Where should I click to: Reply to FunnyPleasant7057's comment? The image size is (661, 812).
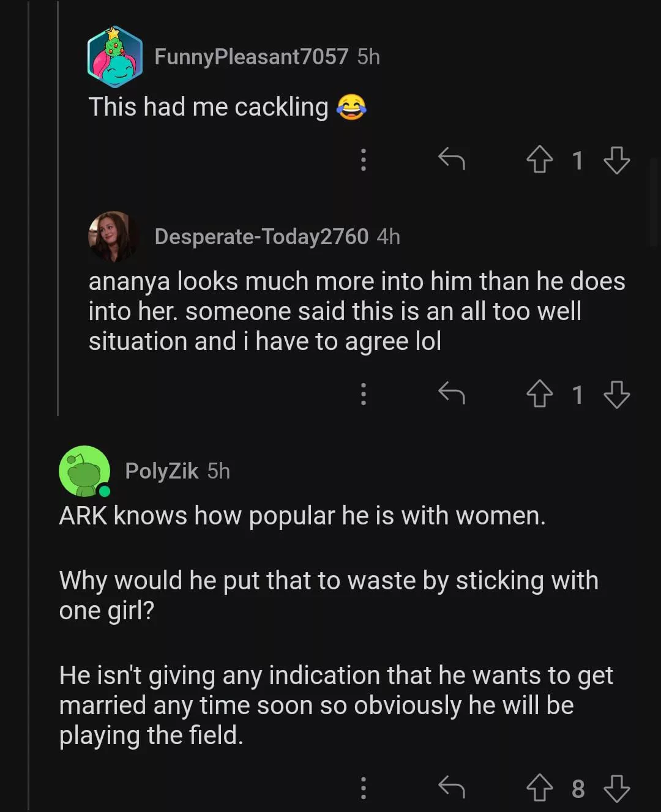pyautogui.click(x=452, y=159)
